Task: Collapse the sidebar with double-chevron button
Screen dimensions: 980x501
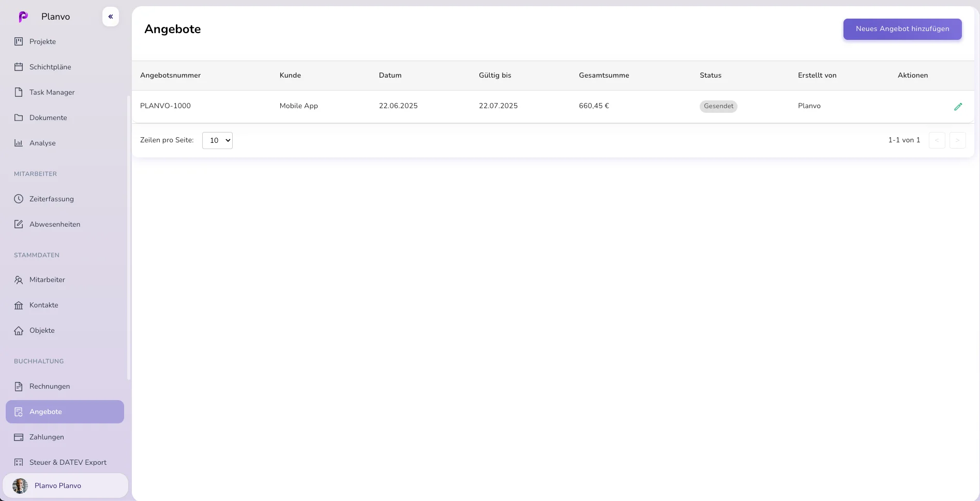Action: pyautogui.click(x=111, y=17)
